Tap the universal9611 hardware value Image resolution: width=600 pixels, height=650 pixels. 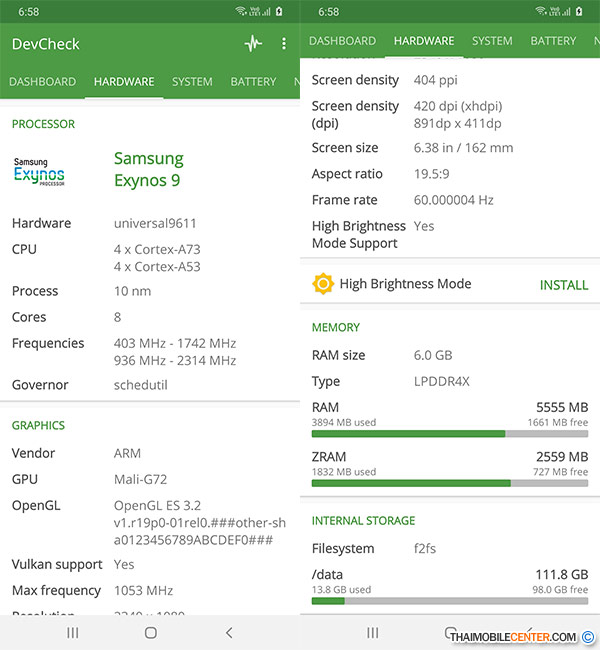coord(155,223)
